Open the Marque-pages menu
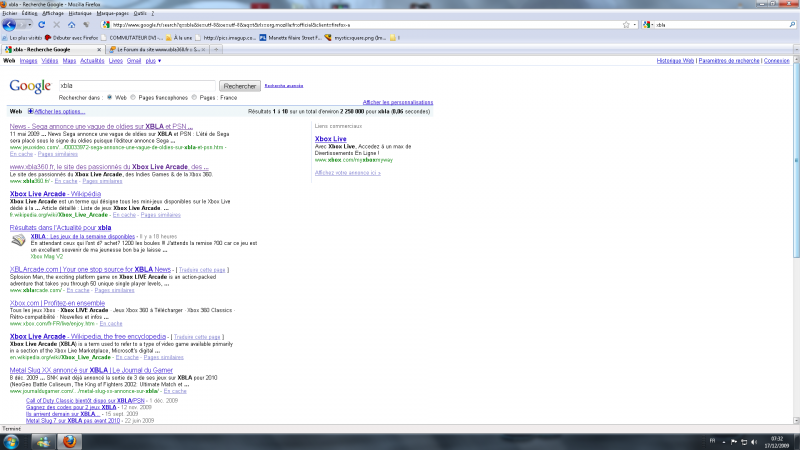Screen dimensions: 800x450 point(112,13)
